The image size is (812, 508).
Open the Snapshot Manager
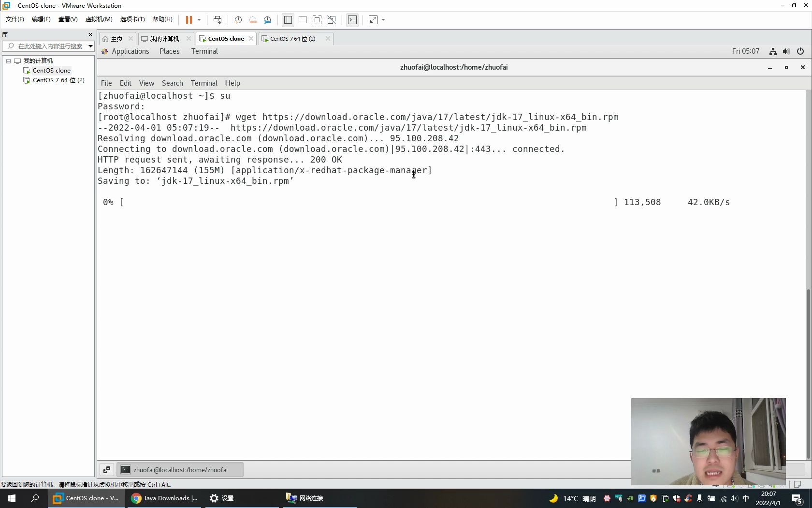pos(267,20)
